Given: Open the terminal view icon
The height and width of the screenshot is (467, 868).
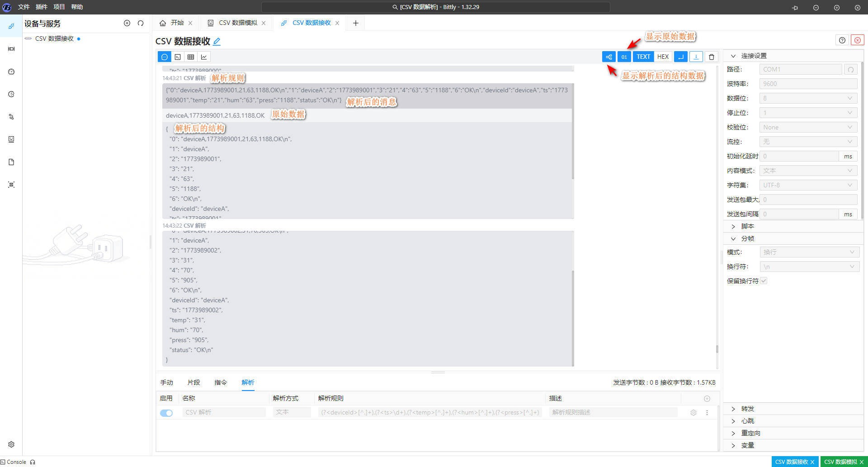Looking at the screenshot, I should pyautogui.click(x=178, y=57).
